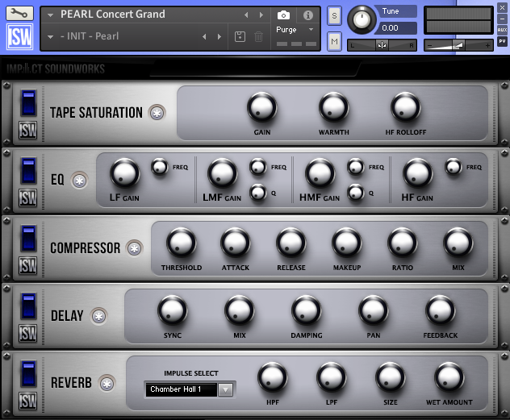This screenshot has height=420, width=510.
Task: Click the Warmth knob
Action: click(x=334, y=107)
